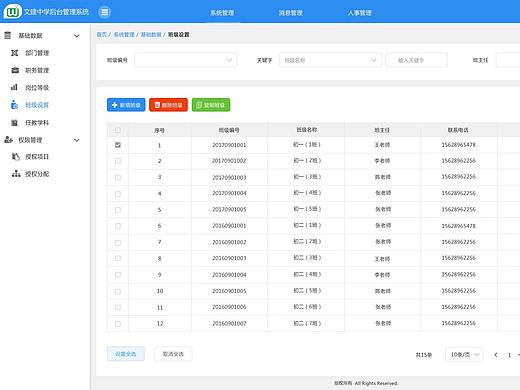Open the 关键字 班级名称 dropdown
This screenshot has height=390, width=520.
tap(330, 60)
